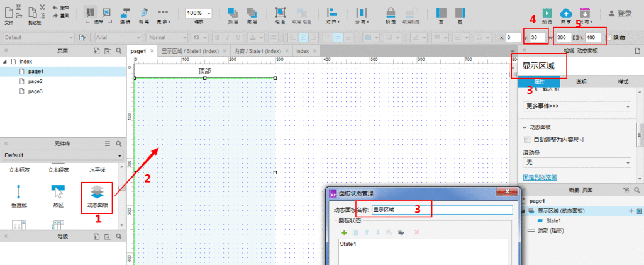Click the 登录 login link
The height and width of the screenshot is (265, 644).
tap(620, 14)
